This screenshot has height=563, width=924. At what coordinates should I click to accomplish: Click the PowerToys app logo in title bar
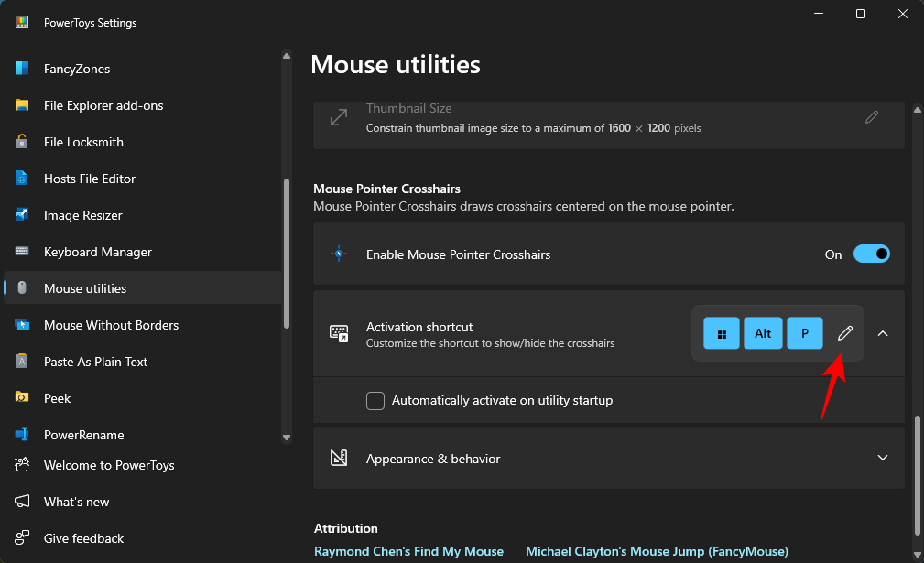(x=22, y=22)
